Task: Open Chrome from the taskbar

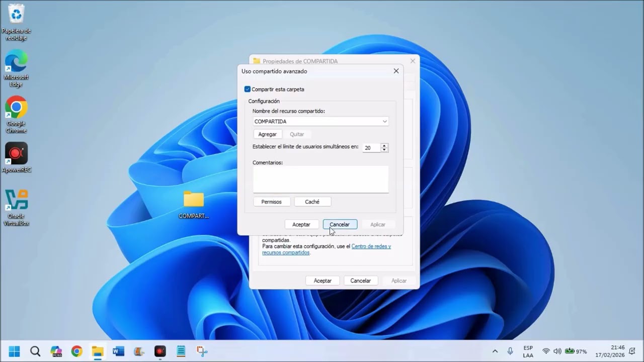Action: [77, 351]
